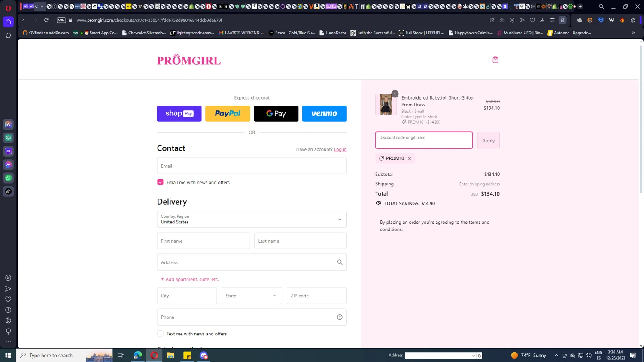
Task: Open Microsoft Edge from taskbar
Action: 137,355
